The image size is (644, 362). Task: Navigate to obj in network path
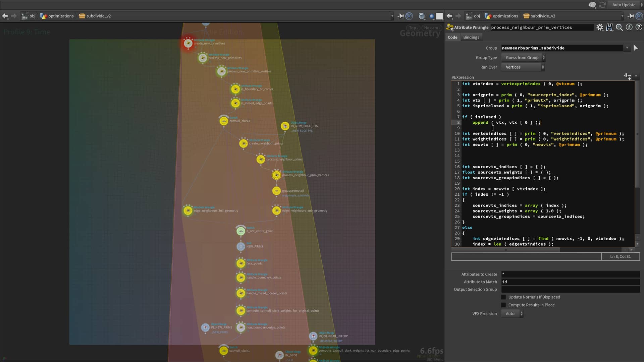(29, 16)
